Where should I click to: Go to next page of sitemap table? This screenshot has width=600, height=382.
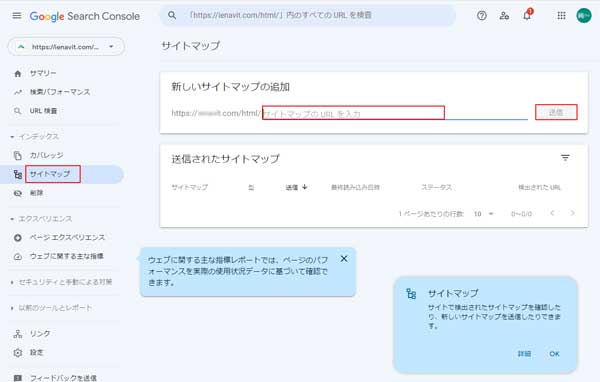point(572,213)
